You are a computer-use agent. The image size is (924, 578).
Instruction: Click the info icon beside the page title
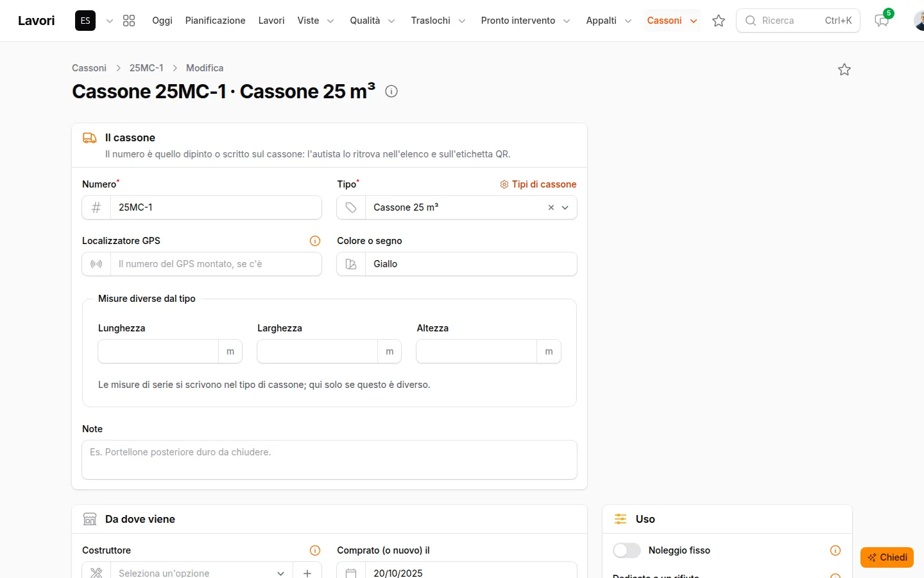pyautogui.click(x=391, y=91)
